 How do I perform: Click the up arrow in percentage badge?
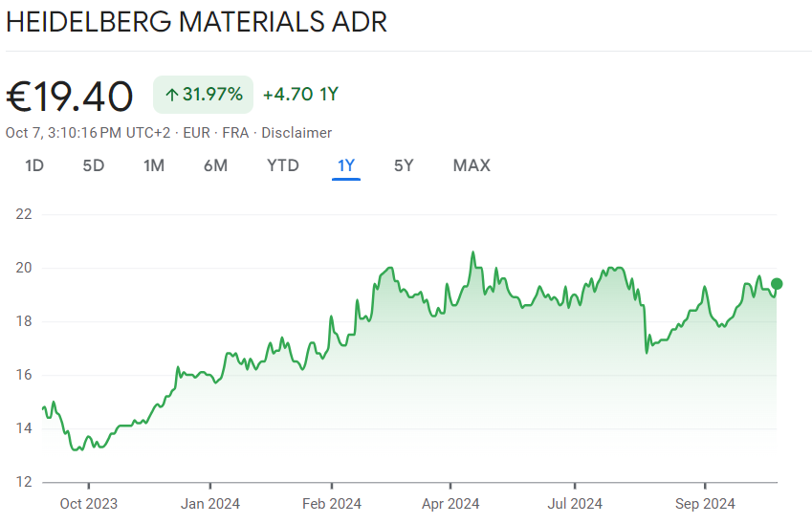pos(172,95)
